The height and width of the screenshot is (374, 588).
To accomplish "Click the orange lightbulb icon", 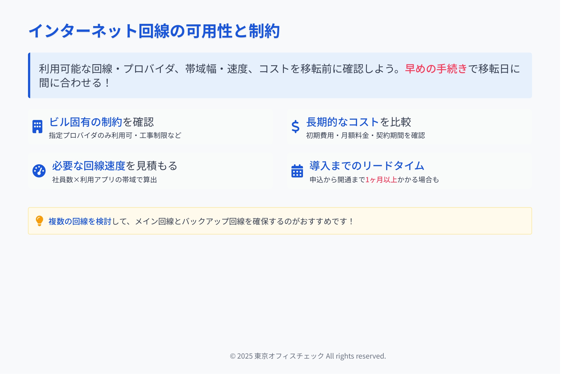I will tap(39, 221).
